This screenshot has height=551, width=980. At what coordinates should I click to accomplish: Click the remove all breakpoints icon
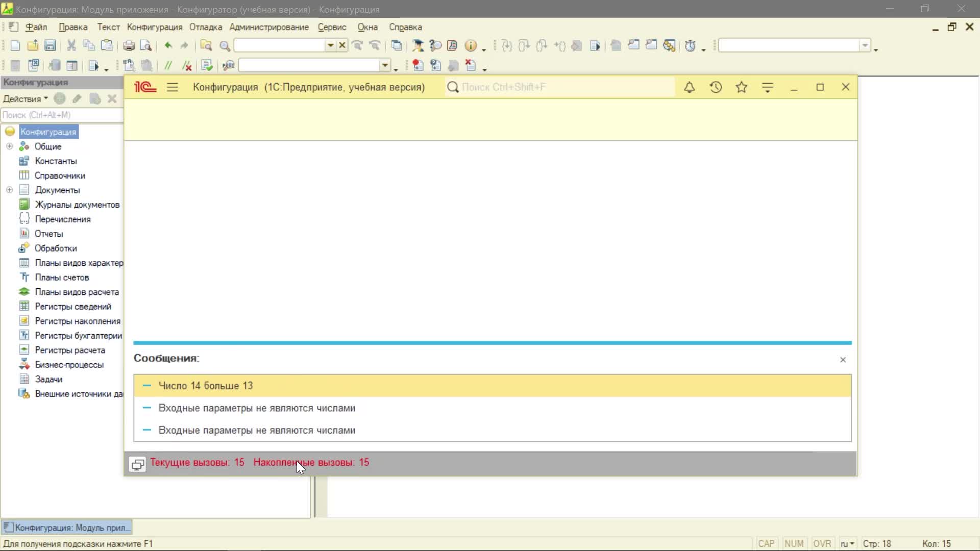pos(471,65)
